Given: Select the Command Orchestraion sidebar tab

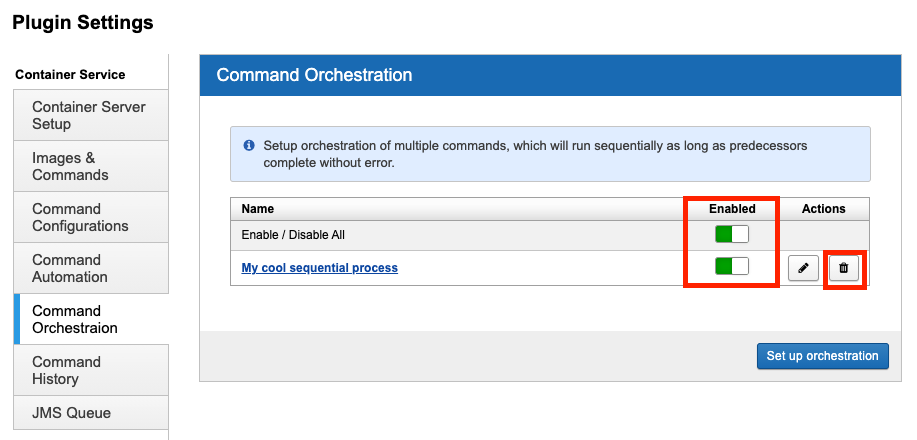Looking at the screenshot, I should pyautogui.click(x=75, y=319).
